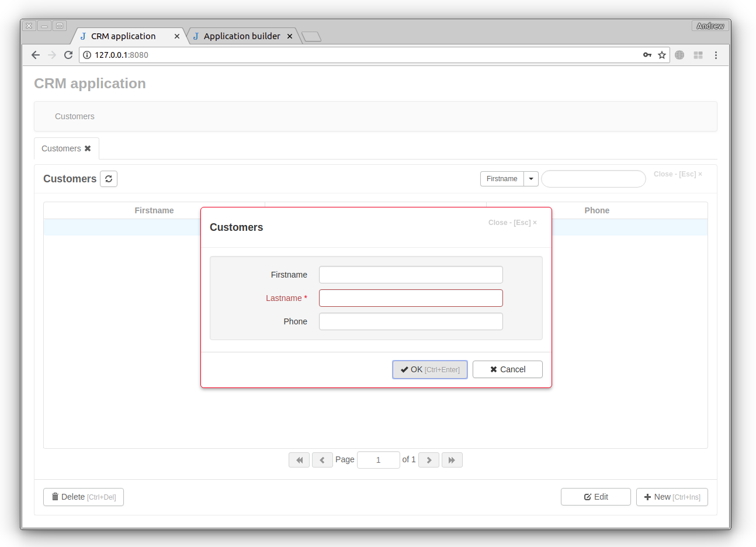The width and height of the screenshot is (756, 547).
Task: Switch to Application builder browser tab
Action: (x=242, y=36)
